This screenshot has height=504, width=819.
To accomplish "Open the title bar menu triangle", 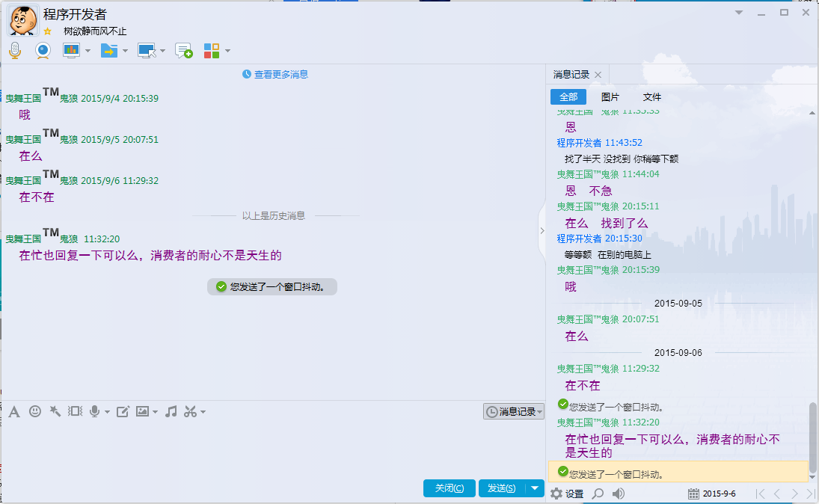I will point(738,13).
